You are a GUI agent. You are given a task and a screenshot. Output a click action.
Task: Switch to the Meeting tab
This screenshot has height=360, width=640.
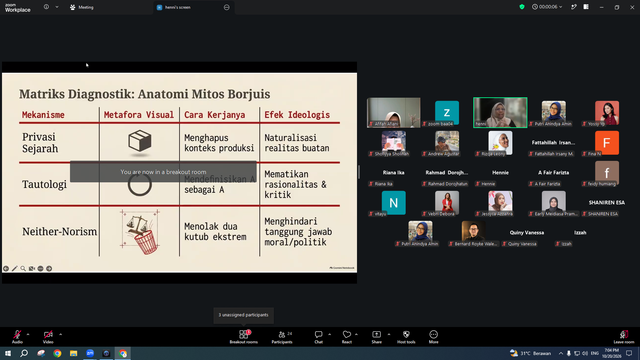(x=82, y=7)
